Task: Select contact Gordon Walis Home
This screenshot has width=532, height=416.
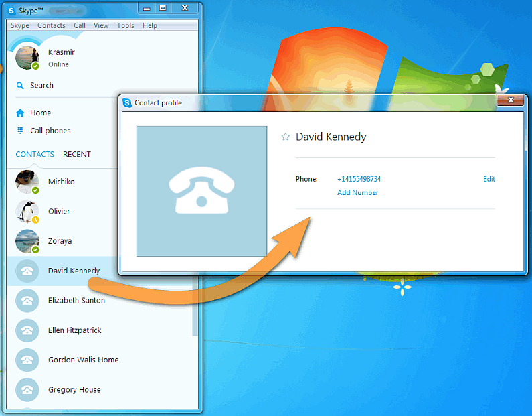Action: click(x=83, y=360)
